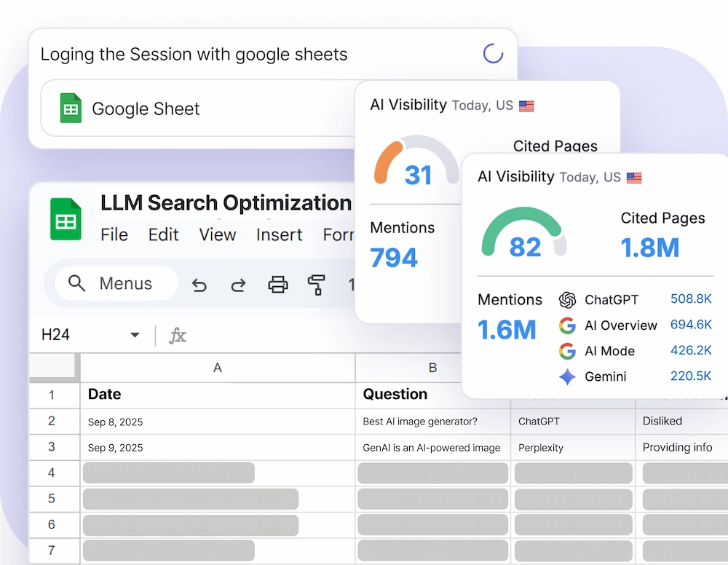The height and width of the screenshot is (565, 728).
Task: Open the H24 name box dropdown arrow
Action: coord(135,335)
